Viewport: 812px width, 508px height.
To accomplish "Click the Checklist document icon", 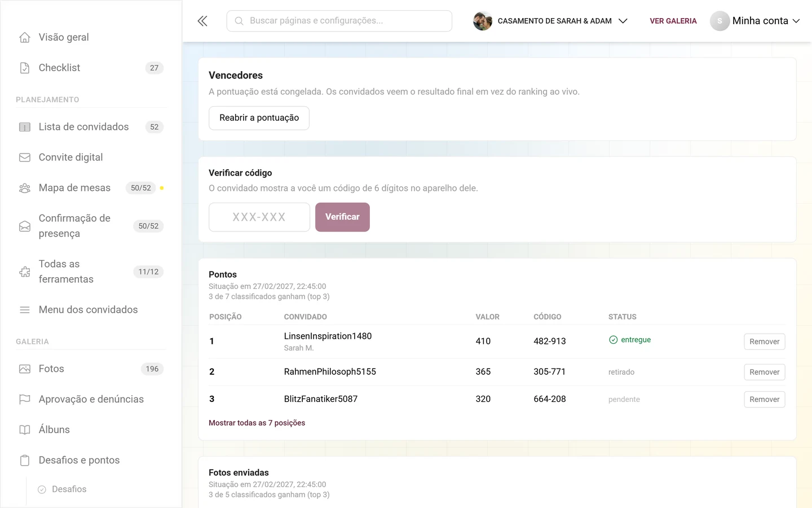I will tap(25, 68).
